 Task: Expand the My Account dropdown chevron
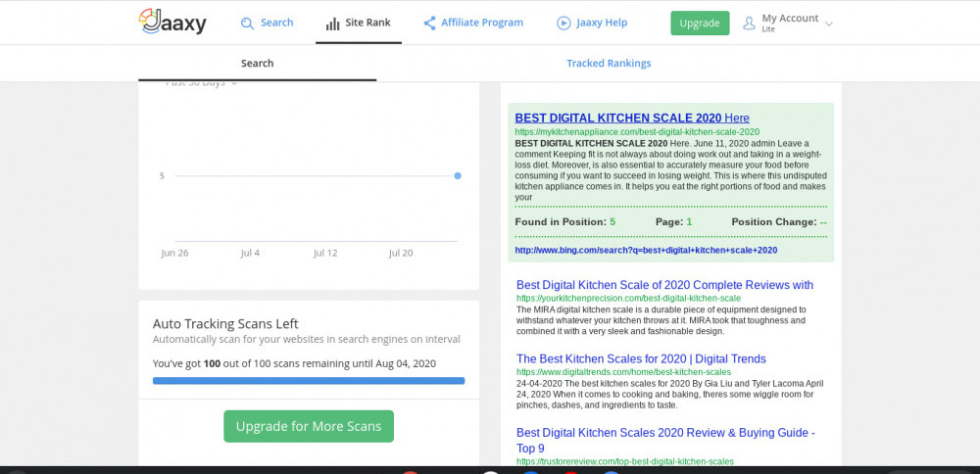(x=829, y=24)
